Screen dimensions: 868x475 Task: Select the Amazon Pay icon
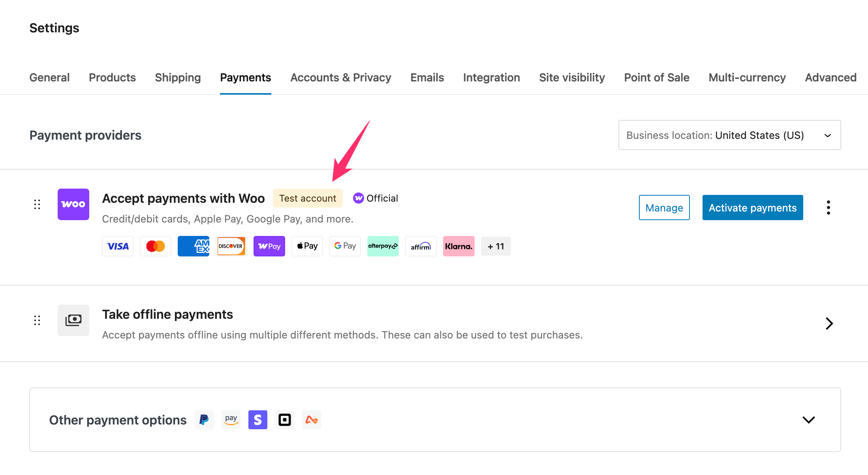pyautogui.click(x=231, y=419)
